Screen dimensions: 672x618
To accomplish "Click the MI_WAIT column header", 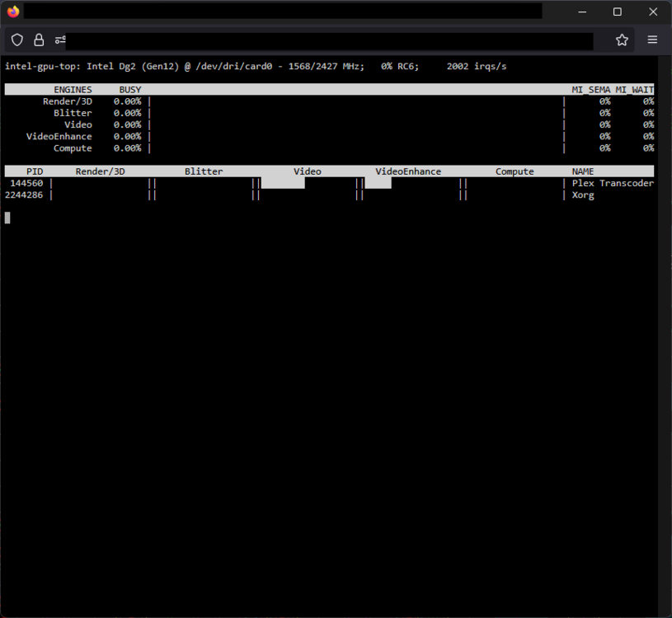I will (x=635, y=90).
